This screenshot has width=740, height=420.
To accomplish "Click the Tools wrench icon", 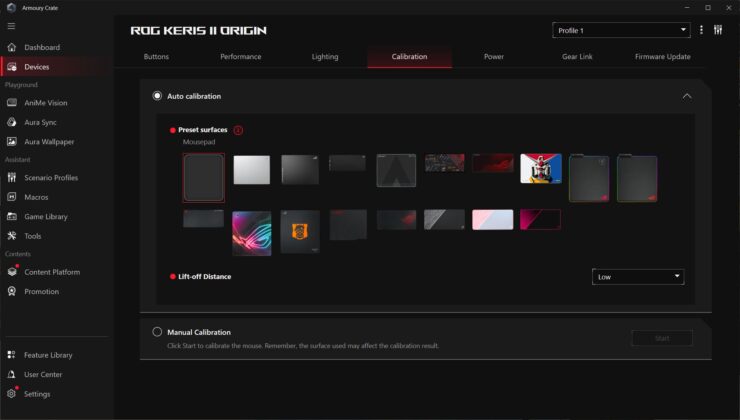I will coord(12,235).
